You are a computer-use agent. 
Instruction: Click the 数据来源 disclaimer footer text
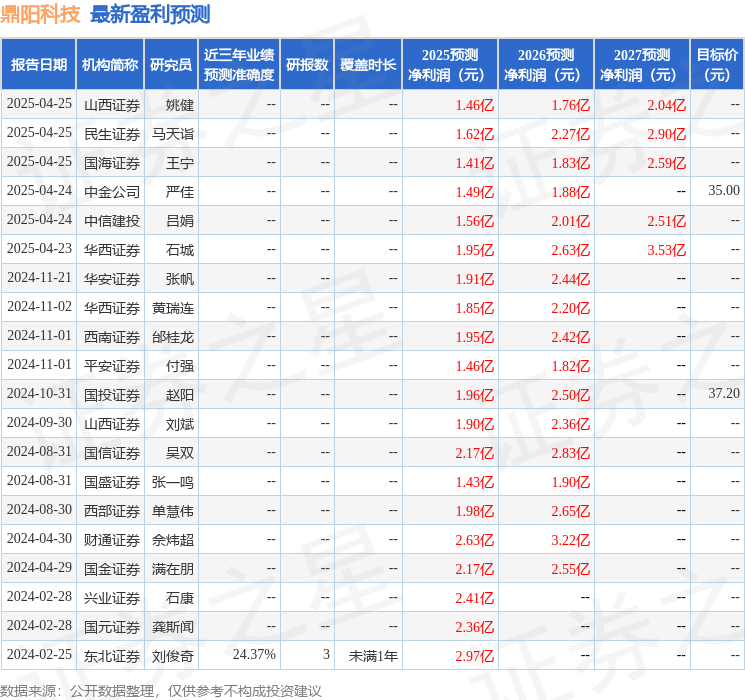point(161,691)
